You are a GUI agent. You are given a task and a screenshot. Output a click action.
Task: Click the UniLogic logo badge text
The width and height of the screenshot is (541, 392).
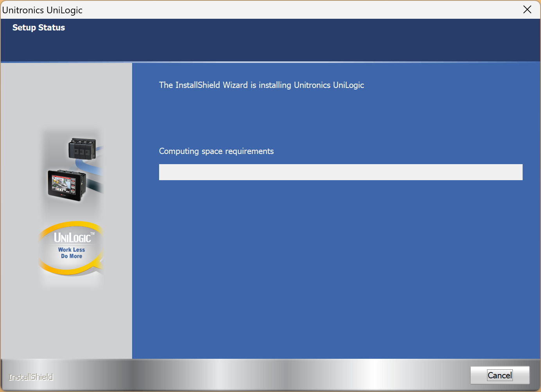click(72, 238)
